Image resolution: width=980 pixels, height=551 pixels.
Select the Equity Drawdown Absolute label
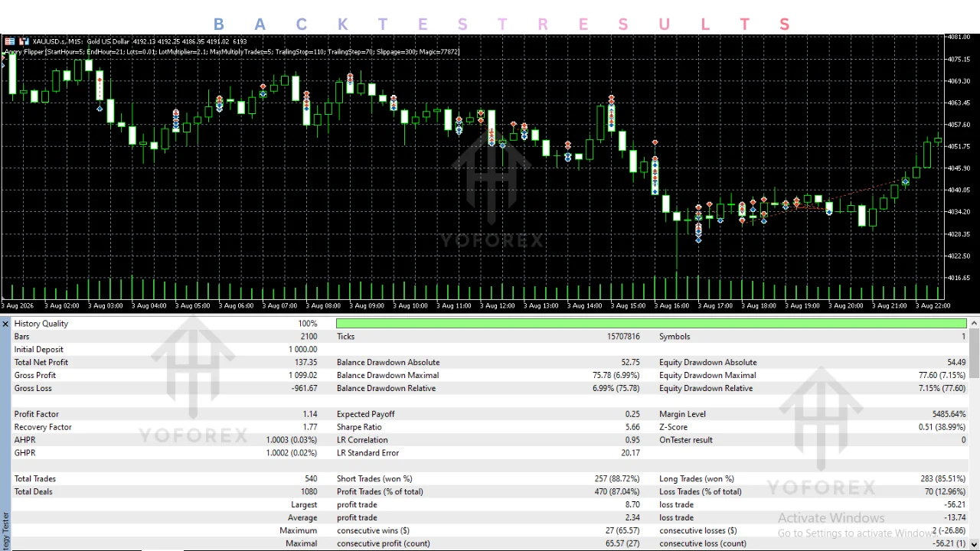pos(707,363)
